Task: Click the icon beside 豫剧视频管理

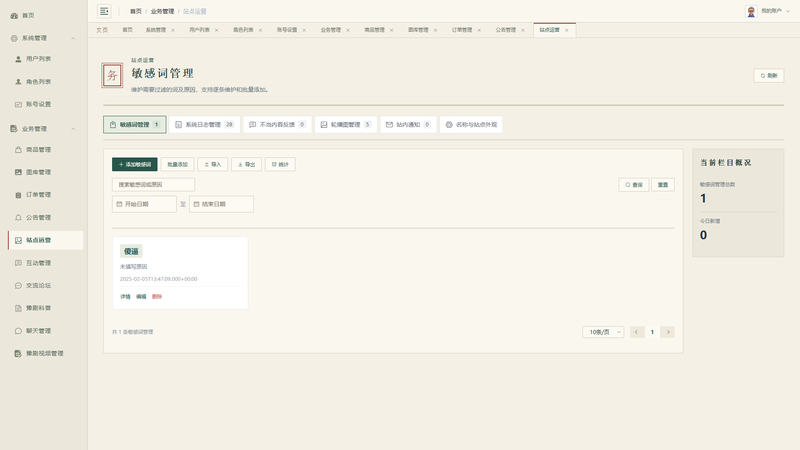Action: (x=18, y=354)
